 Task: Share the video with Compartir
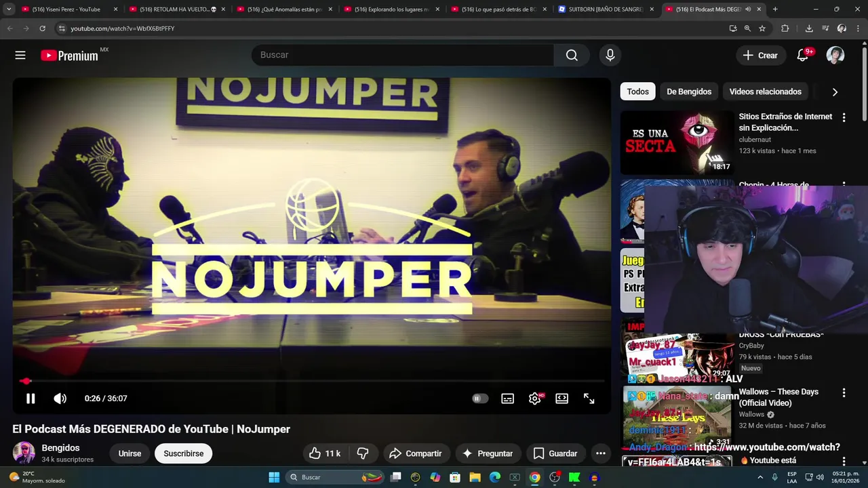pyautogui.click(x=416, y=453)
